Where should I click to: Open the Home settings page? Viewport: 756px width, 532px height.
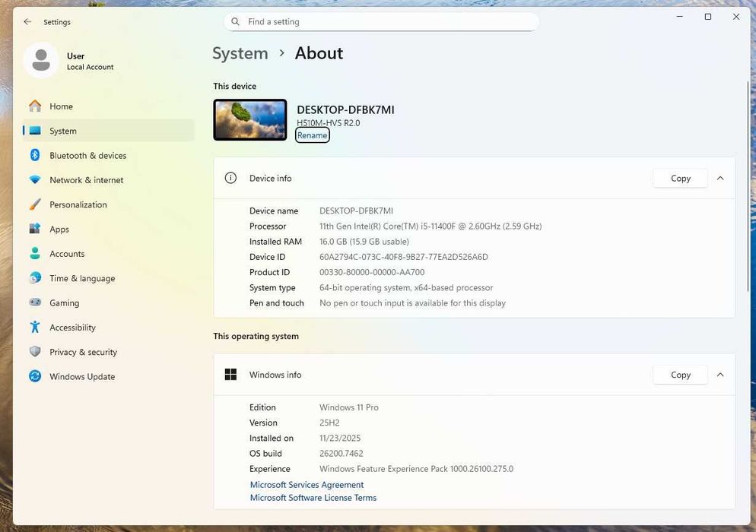pyautogui.click(x=109, y=106)
